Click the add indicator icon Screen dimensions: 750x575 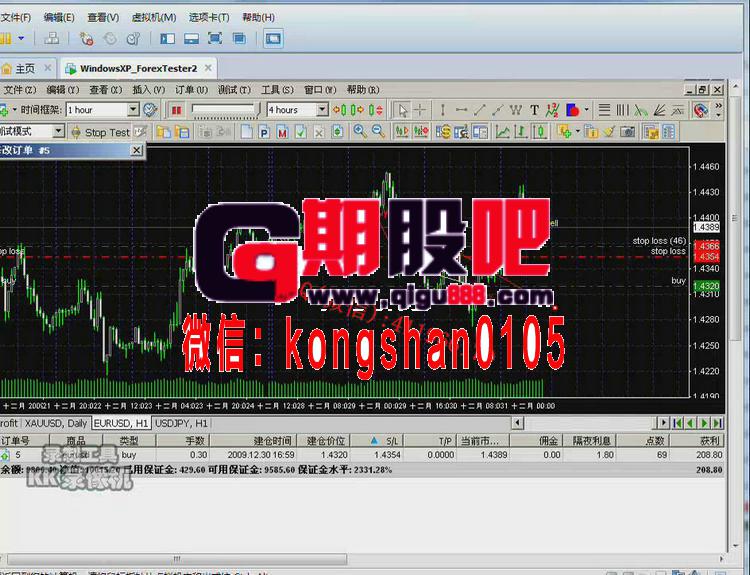564,132
